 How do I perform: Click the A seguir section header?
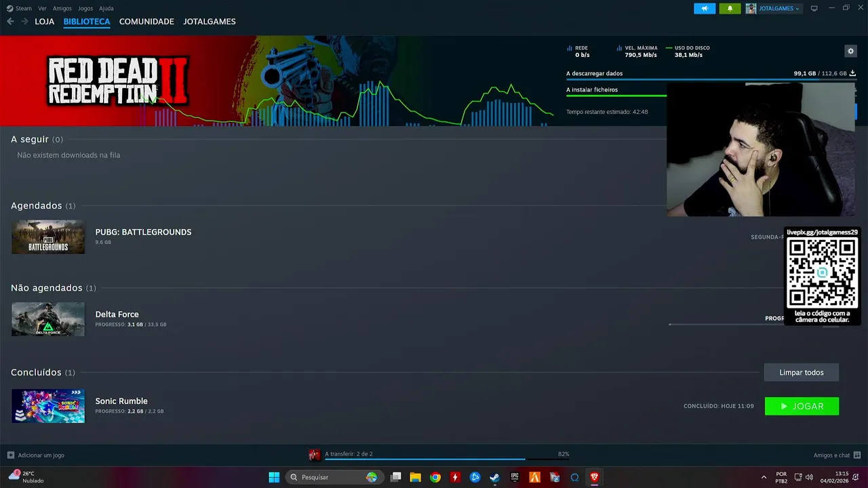point(37,139)
